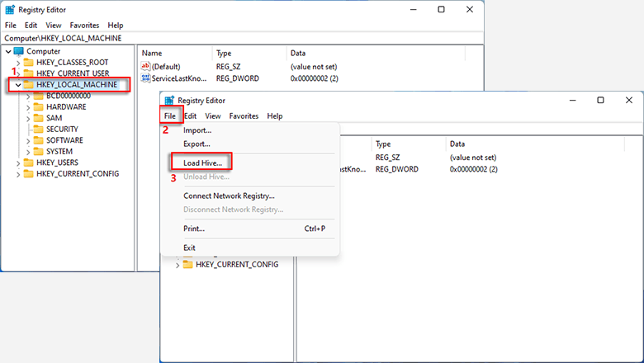Open Favorites menu in the front window
This screenshot has width=644, height=363.
[x=244, y=116]
